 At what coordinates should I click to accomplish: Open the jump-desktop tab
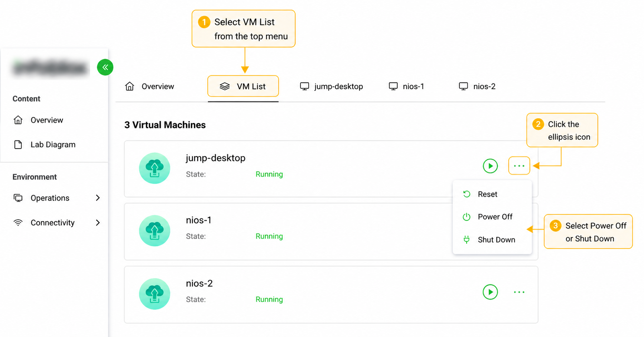tap(331, 87)
